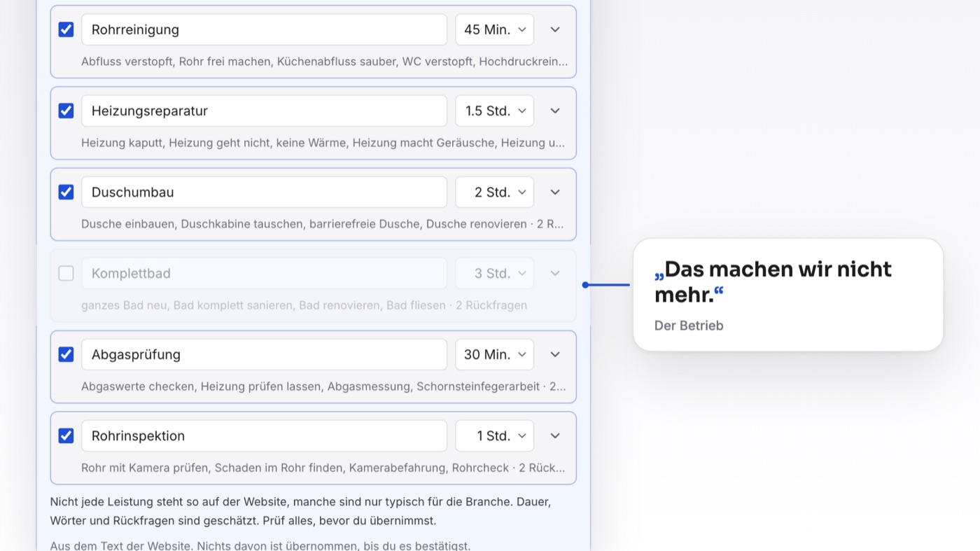
Task: Expand the Heizungsreparatur row details chevron
Action: click(x=555, y=111)
